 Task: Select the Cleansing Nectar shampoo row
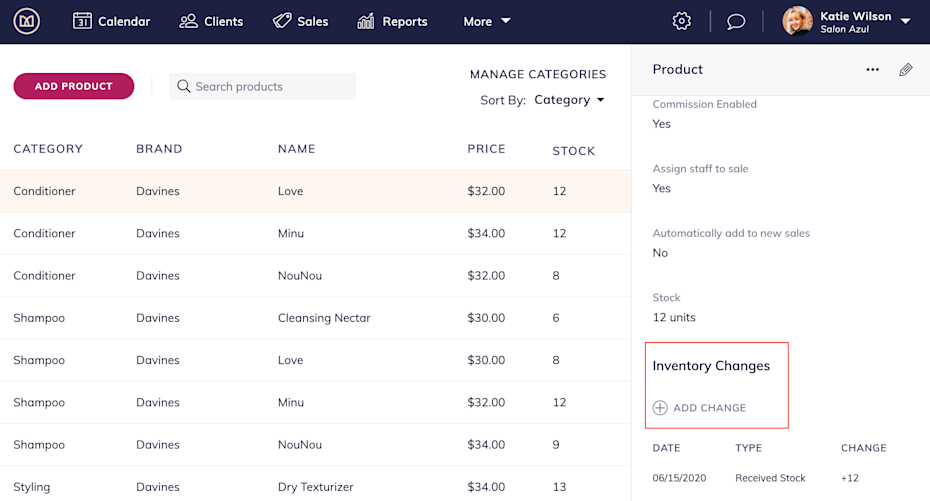point(316,318)
